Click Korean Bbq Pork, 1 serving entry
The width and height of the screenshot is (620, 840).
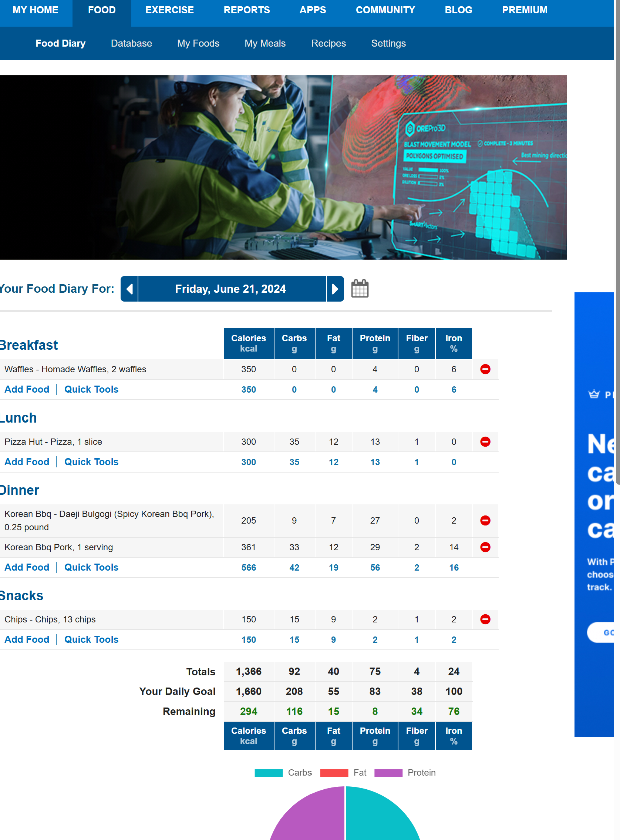58,547
